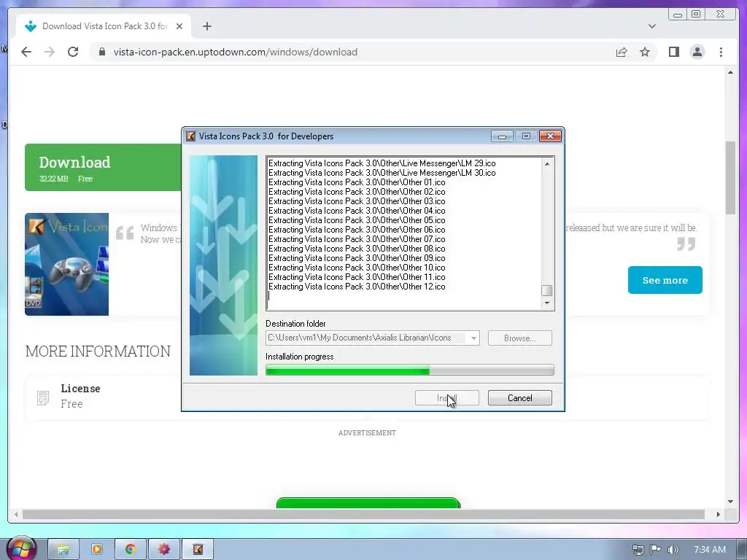The width and height of the screenshot is (747, 560).
Task: Click the page vertical scrollbar thumb
Action: pos(730,178)
